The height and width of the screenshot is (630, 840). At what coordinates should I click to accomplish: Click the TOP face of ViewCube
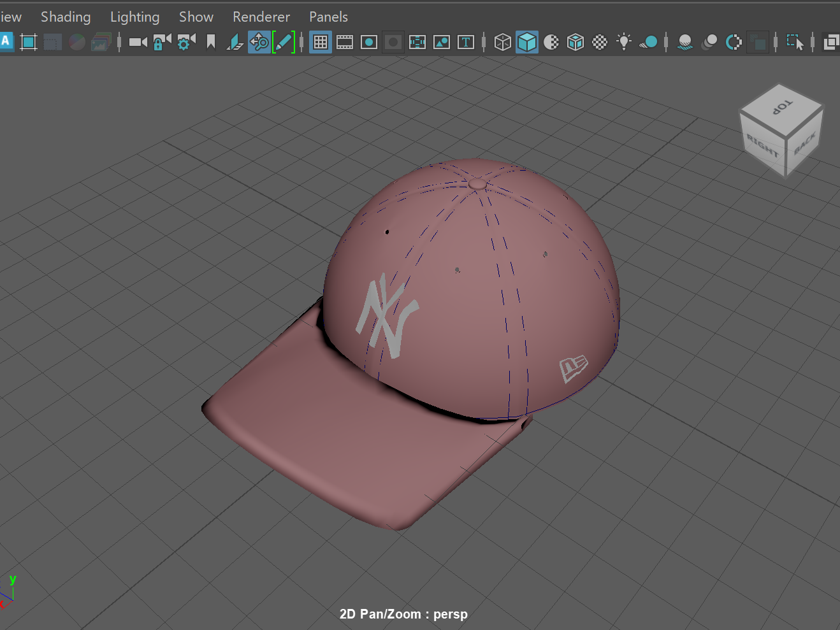tap(782, 106)
